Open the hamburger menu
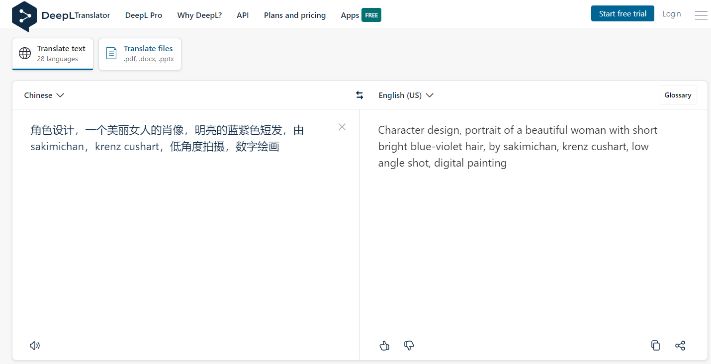Screen dimensions: 711x364 [701, 15]
